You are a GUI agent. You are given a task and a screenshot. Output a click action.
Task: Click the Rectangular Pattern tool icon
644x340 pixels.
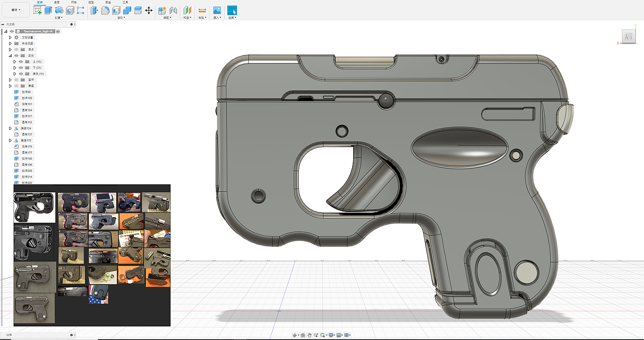point(80,10)
